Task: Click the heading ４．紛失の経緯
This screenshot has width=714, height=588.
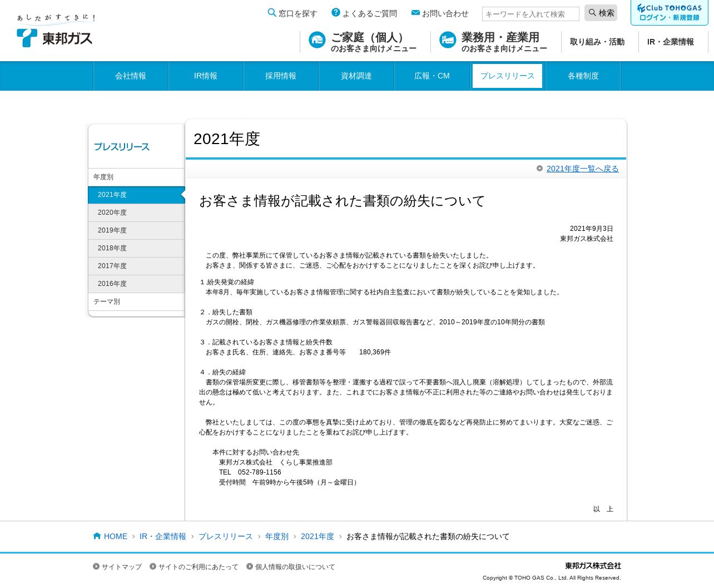Action: point(222,372)
